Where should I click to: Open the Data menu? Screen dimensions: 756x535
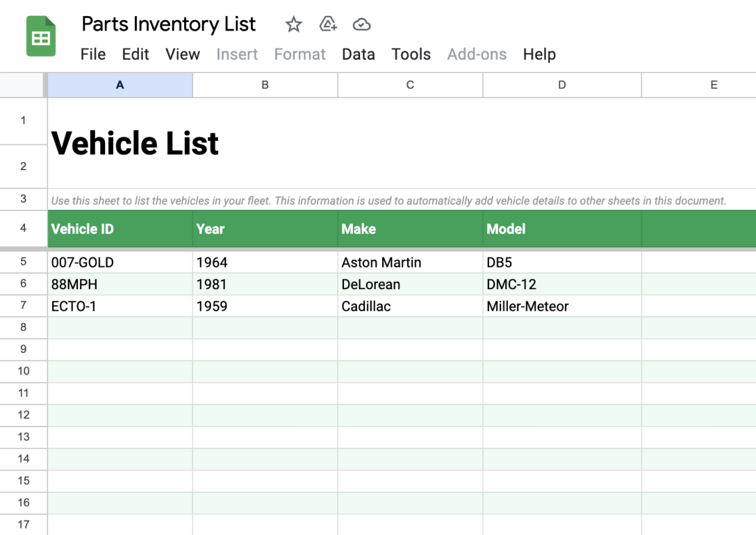[359, 54]
